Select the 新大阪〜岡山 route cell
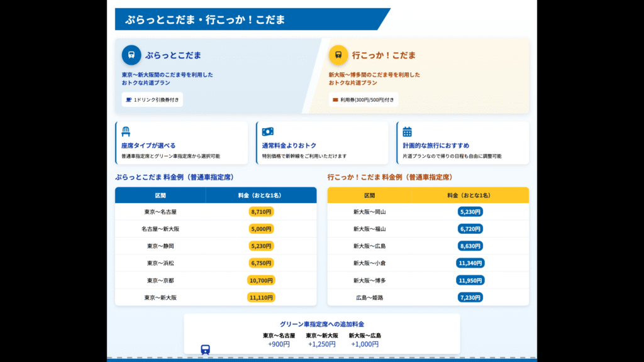The image size is (644, 362). (x=369, y=212)
